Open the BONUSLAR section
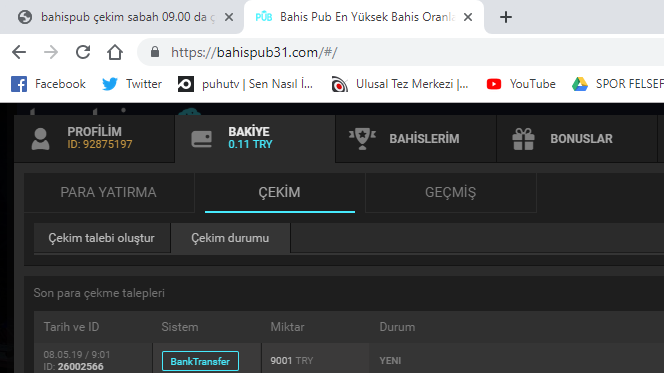The image size is (664, 373). [577, 138]
